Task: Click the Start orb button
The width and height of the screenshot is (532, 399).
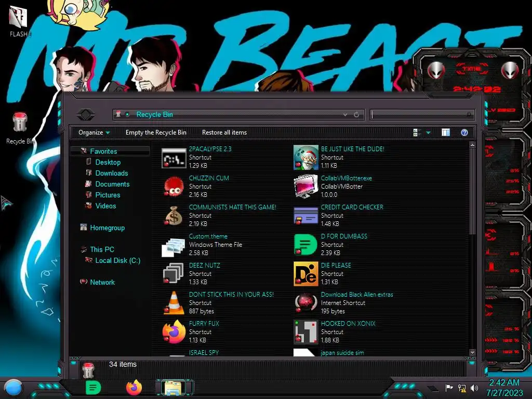Action: pyautogui.click(x=14, y=388)
